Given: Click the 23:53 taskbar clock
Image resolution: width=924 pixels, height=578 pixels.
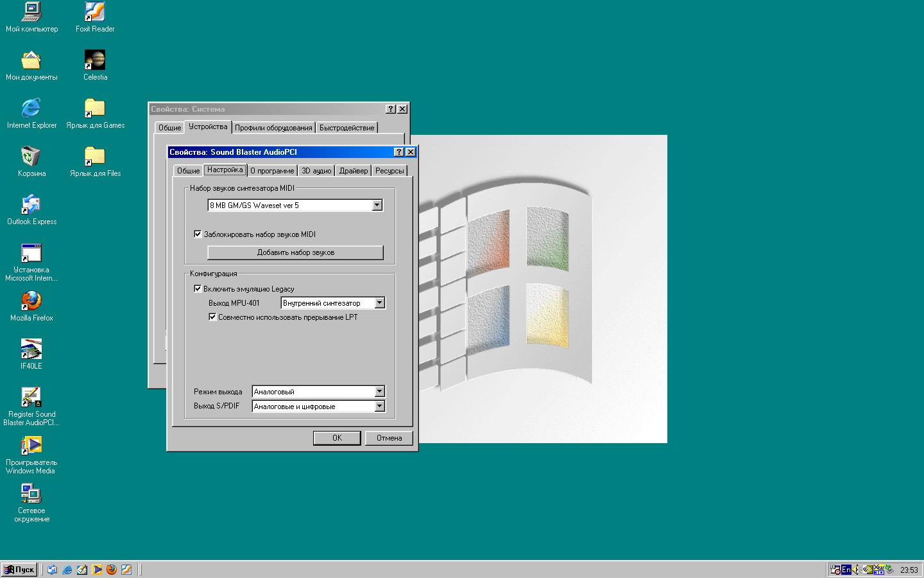Looking at the screenshot, I should click(x=909, y=570).
